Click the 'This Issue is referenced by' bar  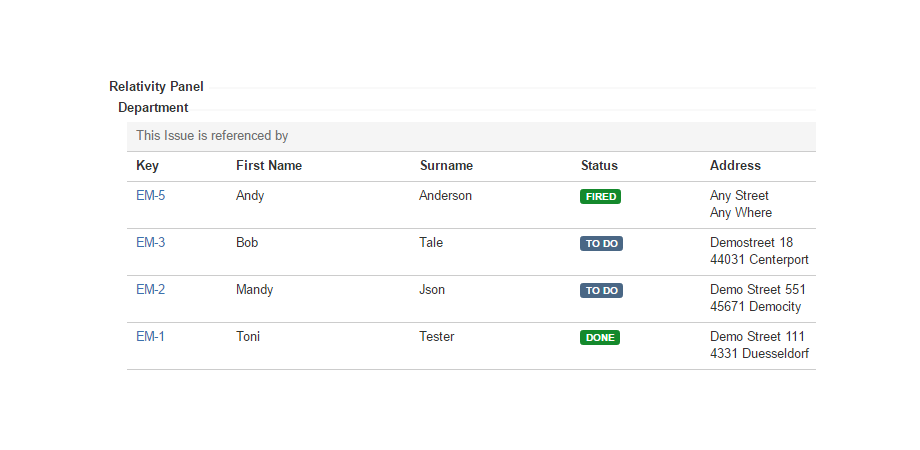click(x=212, y=136)
